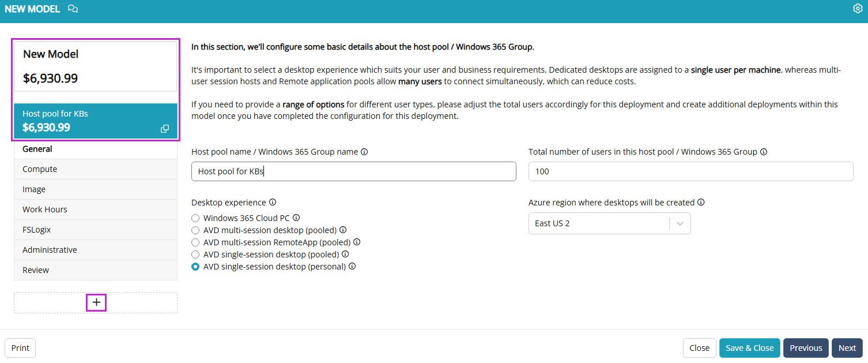Viewport: 868px width, 363px height.
Task: Show info for Azure region label
Action: tap(701, 203)
